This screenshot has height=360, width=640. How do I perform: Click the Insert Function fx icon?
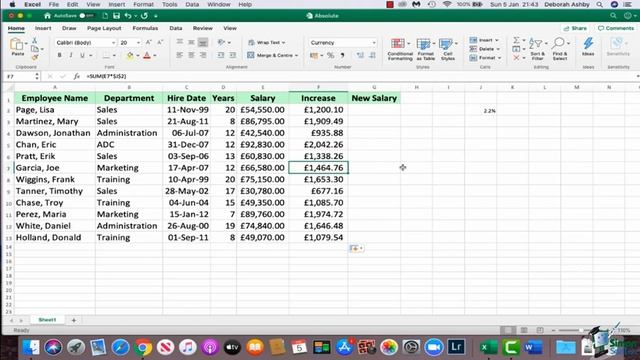(x=76, y=76)
